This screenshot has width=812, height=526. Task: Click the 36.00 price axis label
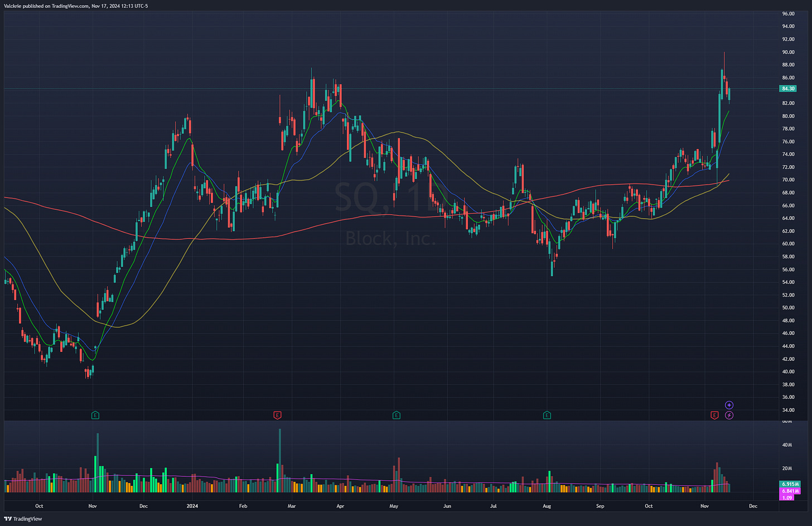[x=788, y=397]
